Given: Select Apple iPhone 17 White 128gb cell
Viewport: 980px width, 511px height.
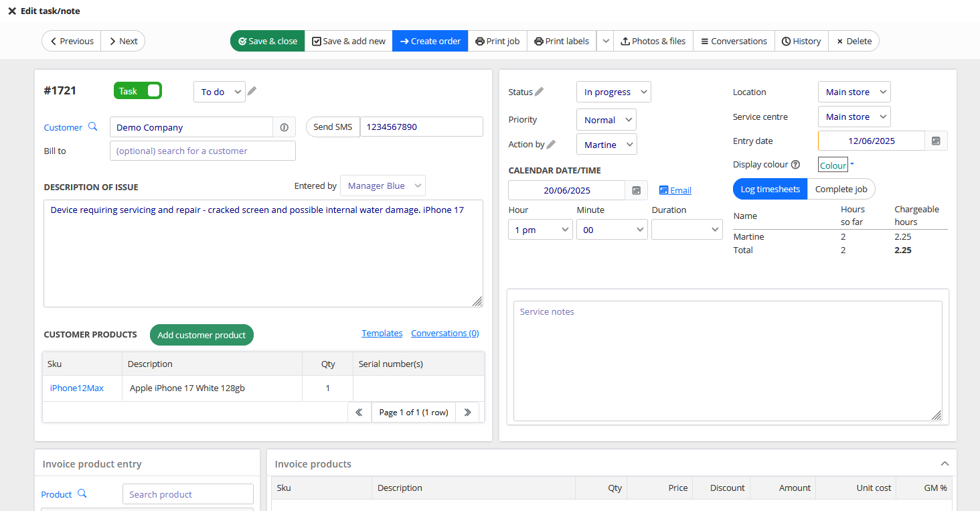Looking at the screenshot, I should [212, 388].
